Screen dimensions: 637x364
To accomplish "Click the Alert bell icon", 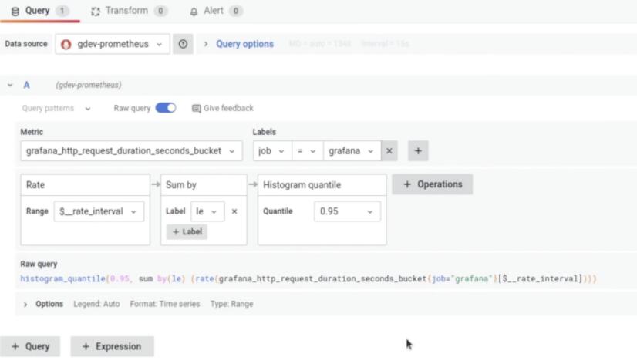I will 194,12.
